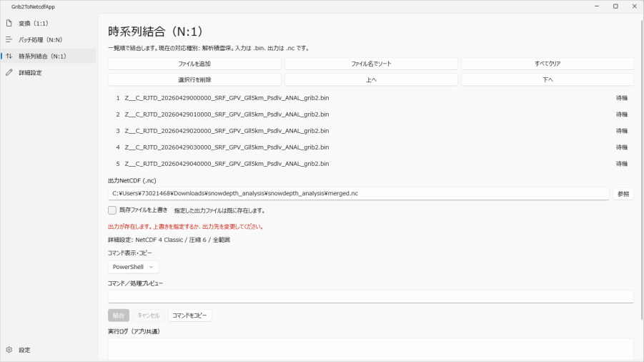Browse output path with 参照 button
The image size is (644, 362).
(623, 194)
